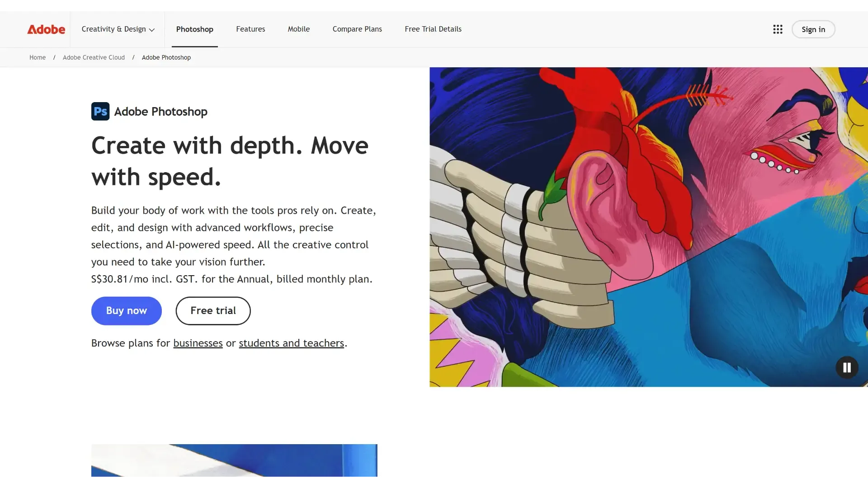The height and width of the screenshot is (488, 868).
Task: Click the 'Adobe Photoshop' product title
Action: point(160,112)
